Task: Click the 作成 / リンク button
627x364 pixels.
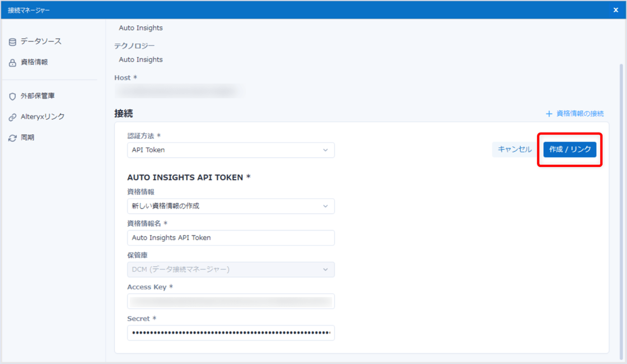Action: 570,150
